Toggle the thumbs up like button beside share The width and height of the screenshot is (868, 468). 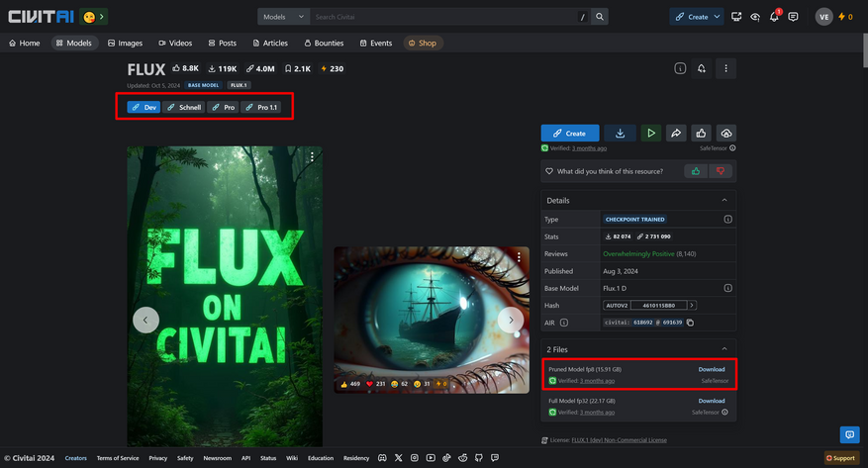(701, 133)
